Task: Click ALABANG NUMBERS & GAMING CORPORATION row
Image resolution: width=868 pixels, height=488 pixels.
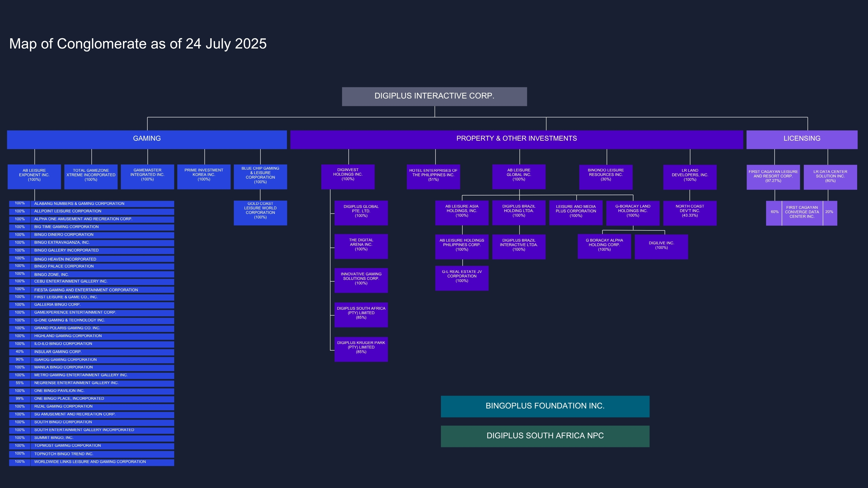Action: [x=92, y=204]
